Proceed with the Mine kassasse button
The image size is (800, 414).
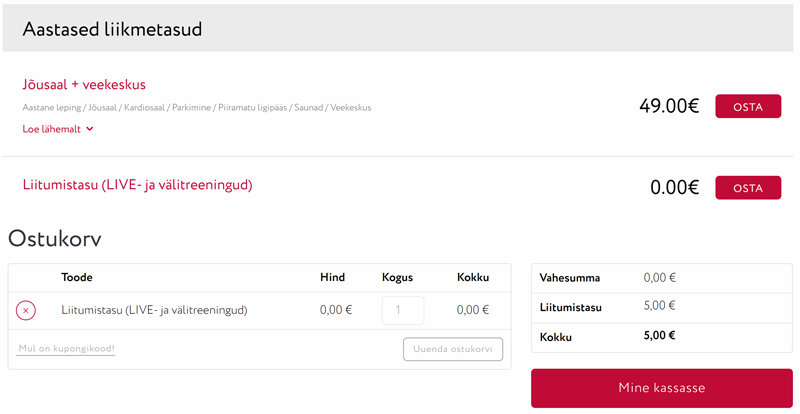pos(662,388)
